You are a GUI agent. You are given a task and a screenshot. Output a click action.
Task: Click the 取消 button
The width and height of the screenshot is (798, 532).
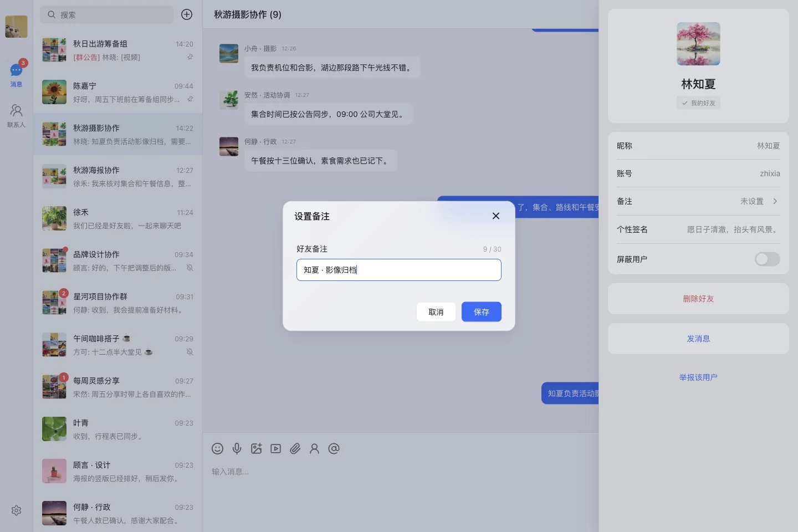(x=436, y=312)
